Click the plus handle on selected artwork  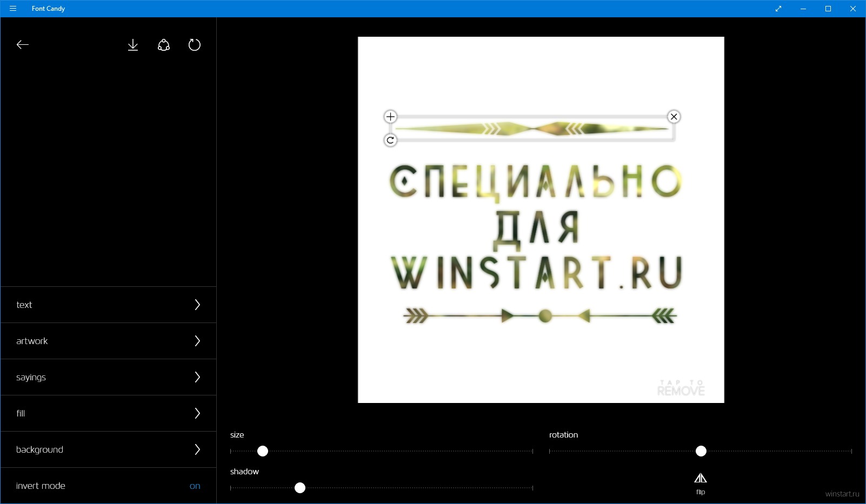pos(390,117)
